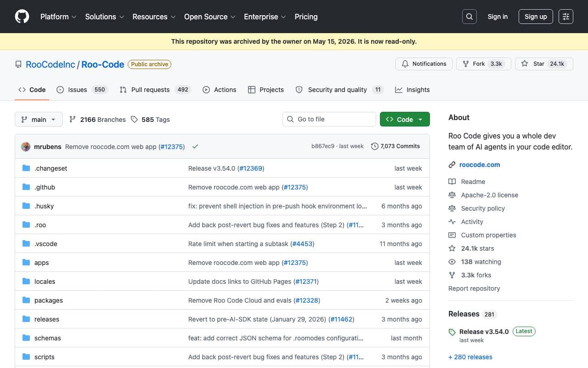The image size is (588, 368).
Task: Switch to the Projects tab
Action: [x=266, y=90]
